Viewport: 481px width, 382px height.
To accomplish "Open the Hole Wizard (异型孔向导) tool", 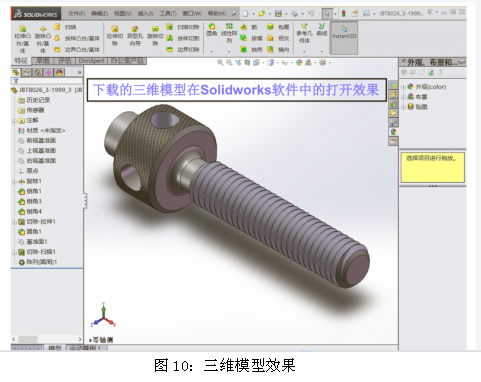I will pyautogui.click(x=135, y=35).
